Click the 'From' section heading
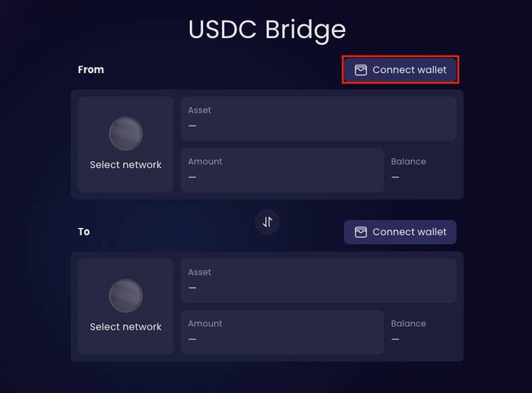 point(91,70)
